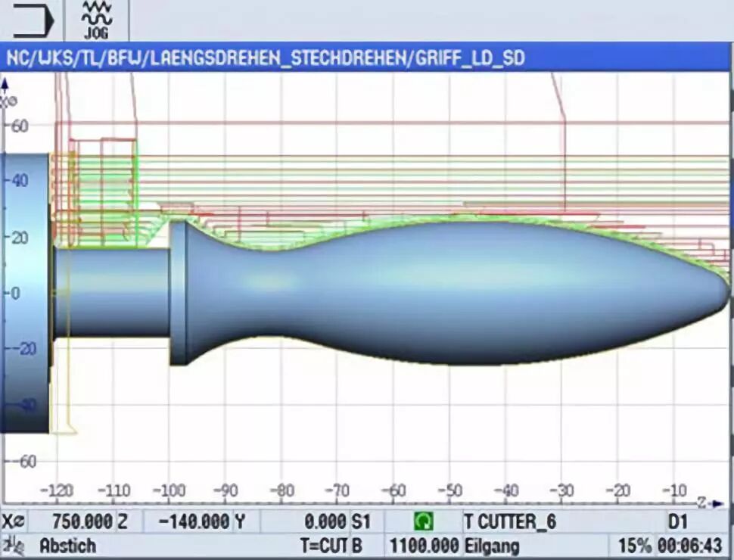Image resolution: width=734 pixels, height=560 pixels.
Task: Click the X position value 750.000
Action: (x=82, y=521)
